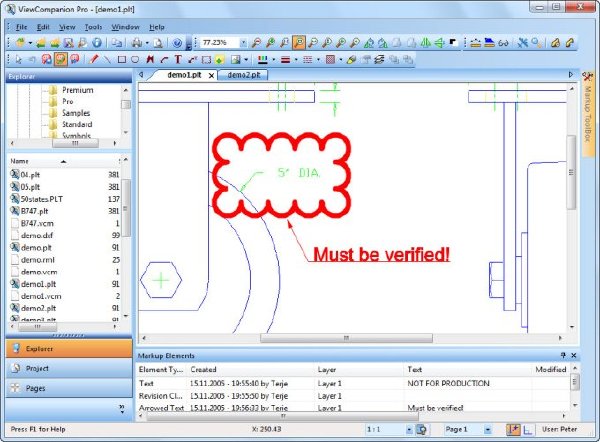Screen dimensions: 600x442
Task: Toggle the axis origin button in status bar
Action: (x=528, y=430)
